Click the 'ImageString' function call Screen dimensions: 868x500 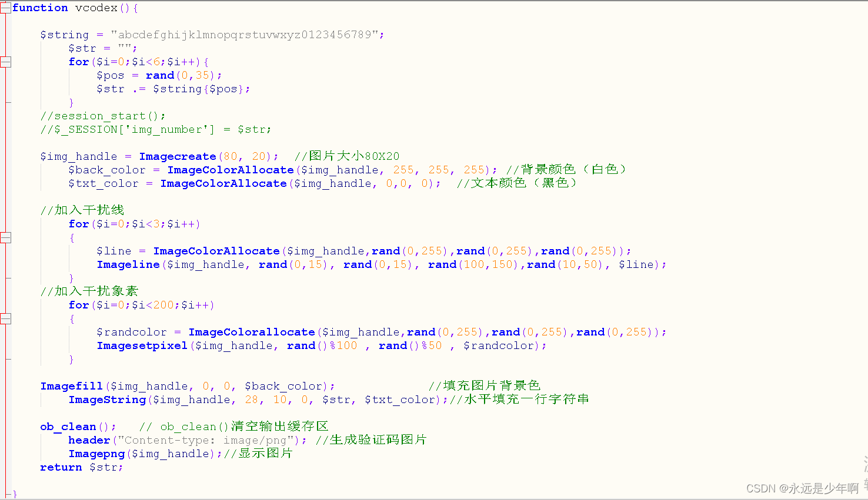click(107, 400)
